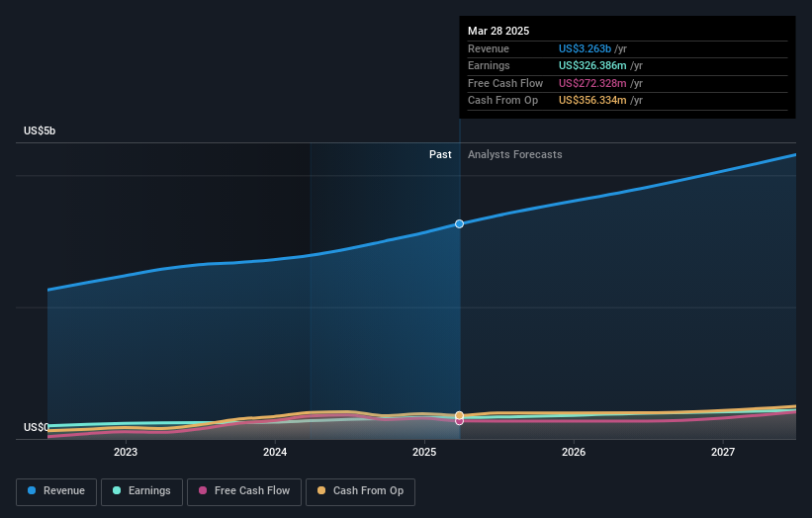Click the Revenue row label in tooltip
Viewport: 812px width, 518px height.
click(489, 48)
